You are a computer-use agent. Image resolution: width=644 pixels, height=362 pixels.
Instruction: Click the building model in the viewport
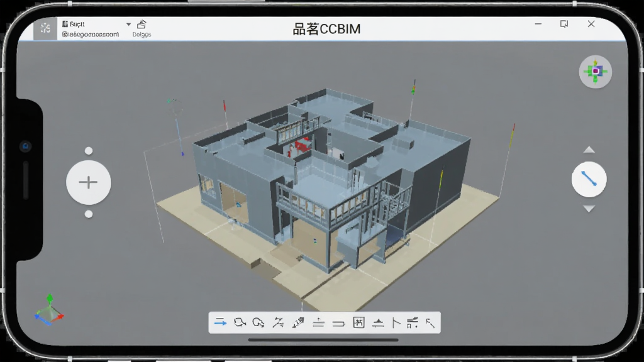[333, 180]
